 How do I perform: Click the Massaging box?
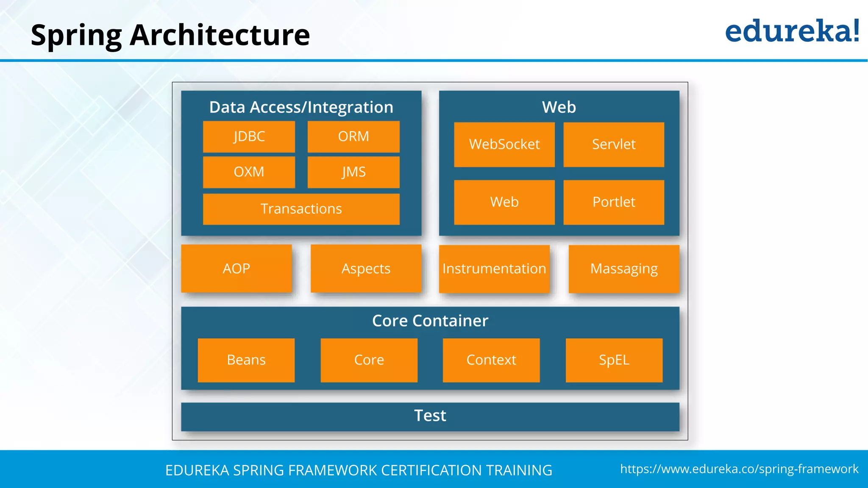(x=623, y=269)
